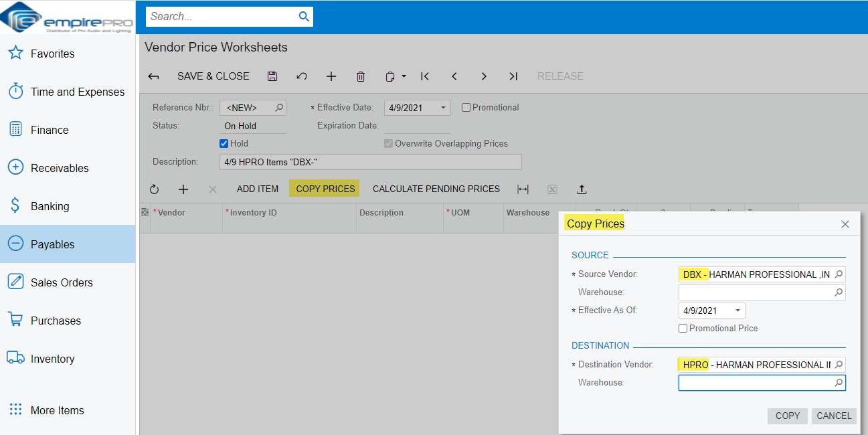Click the search magnifier icon
This screenshot has height=435, width=868.
304,17
